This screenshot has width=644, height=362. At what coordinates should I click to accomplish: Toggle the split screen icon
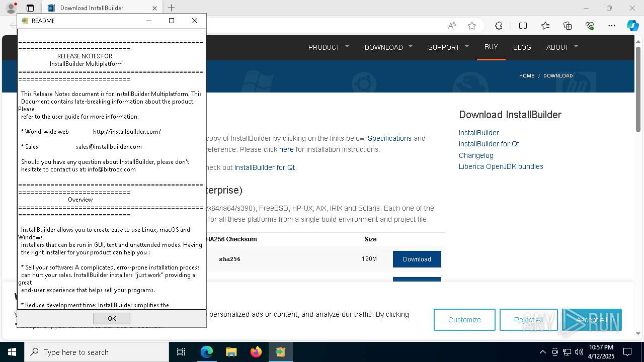(523, 26)
